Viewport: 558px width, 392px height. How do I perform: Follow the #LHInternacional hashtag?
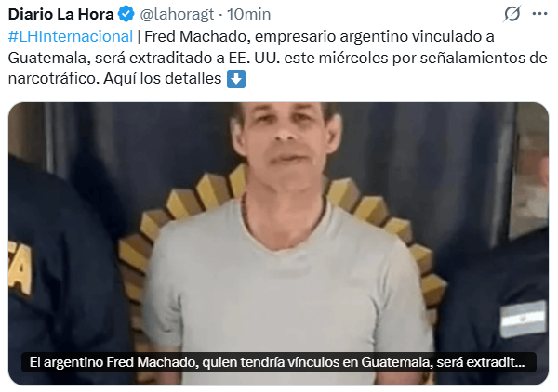point(71,36)
